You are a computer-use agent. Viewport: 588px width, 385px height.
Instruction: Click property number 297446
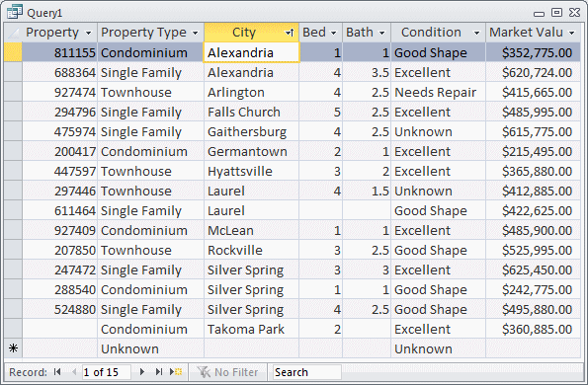pyautogui.click(x=75, y=191)
